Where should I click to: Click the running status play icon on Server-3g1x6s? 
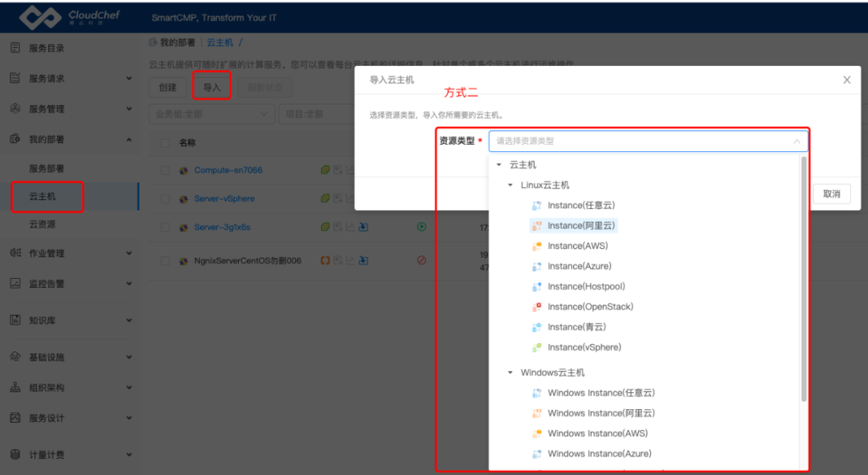pyautogui.click(x=421, y=227)
